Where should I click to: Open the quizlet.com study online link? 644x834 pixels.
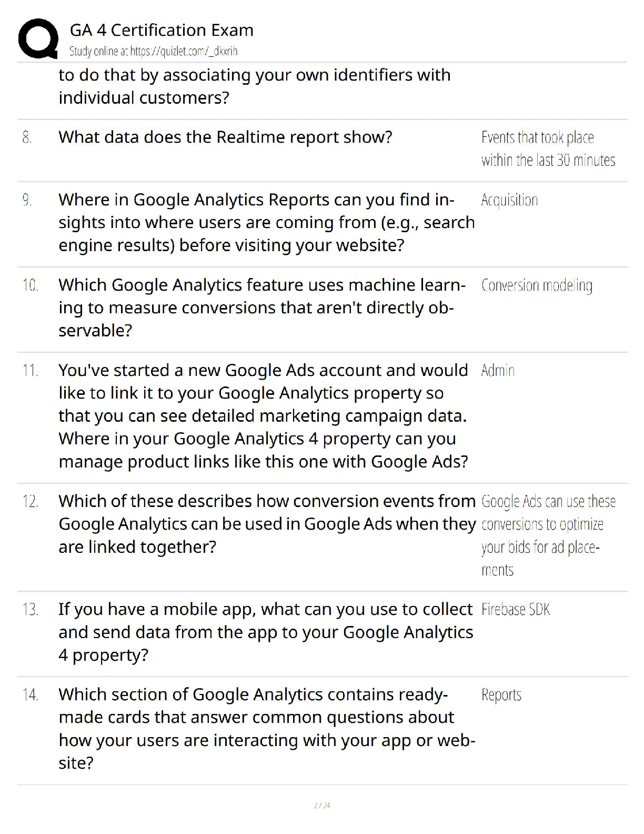point(154,51)
